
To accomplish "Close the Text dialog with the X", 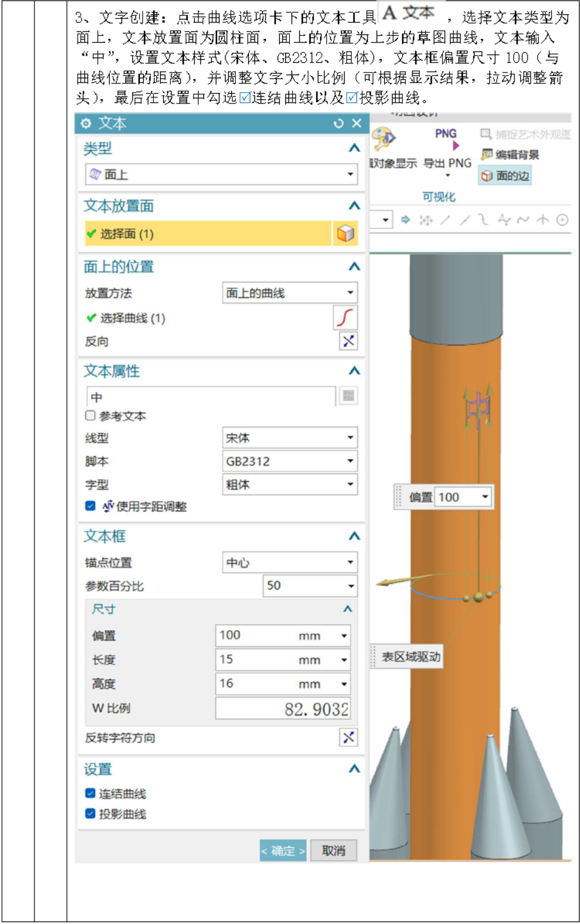I will [x=356, y=123].
